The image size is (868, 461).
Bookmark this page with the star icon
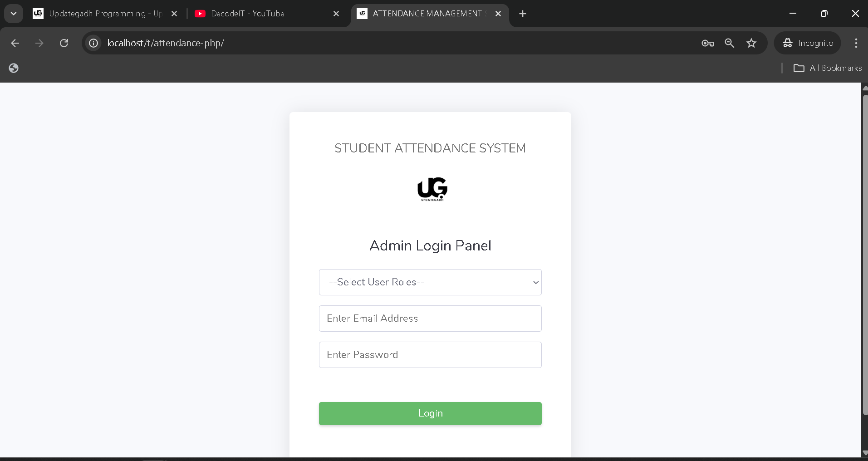[751, 43]
